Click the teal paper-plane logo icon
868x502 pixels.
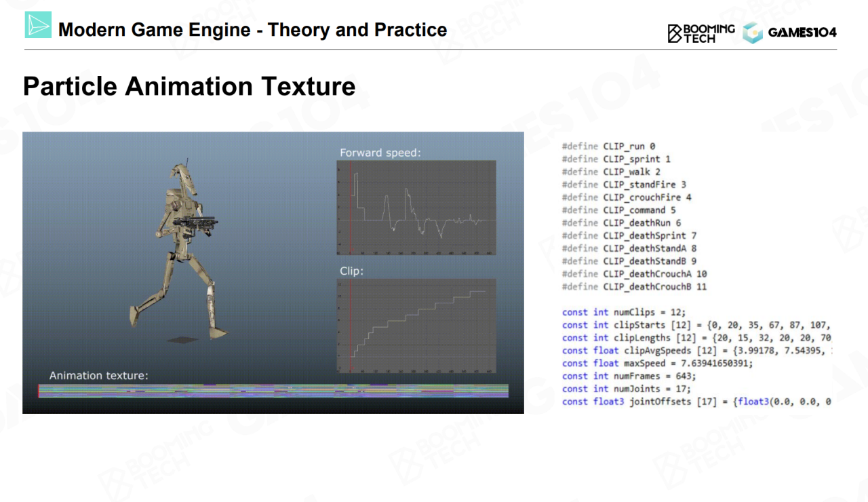pyautogui.click(x=38, y=25)
